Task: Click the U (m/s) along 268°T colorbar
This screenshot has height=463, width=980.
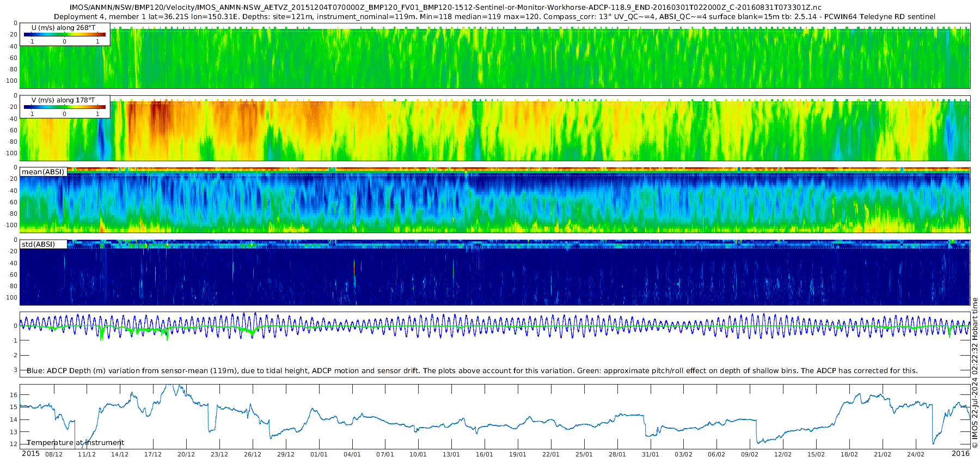Action: pos(64,34)
